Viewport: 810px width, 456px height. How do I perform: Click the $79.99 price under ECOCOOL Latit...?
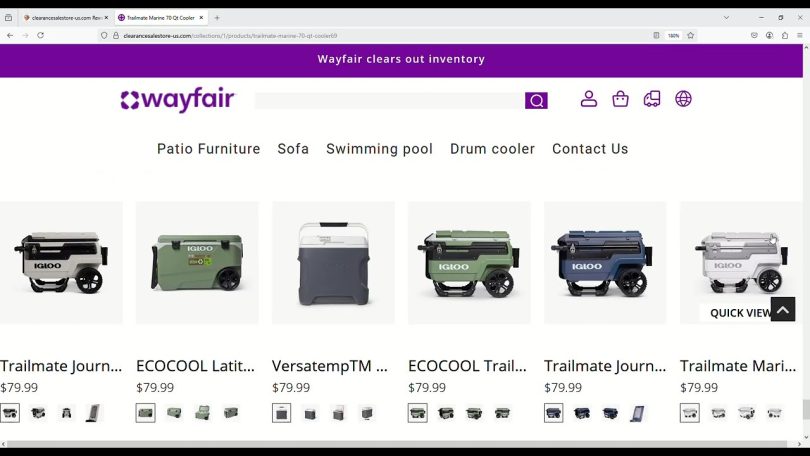click(x=155, y=387)
